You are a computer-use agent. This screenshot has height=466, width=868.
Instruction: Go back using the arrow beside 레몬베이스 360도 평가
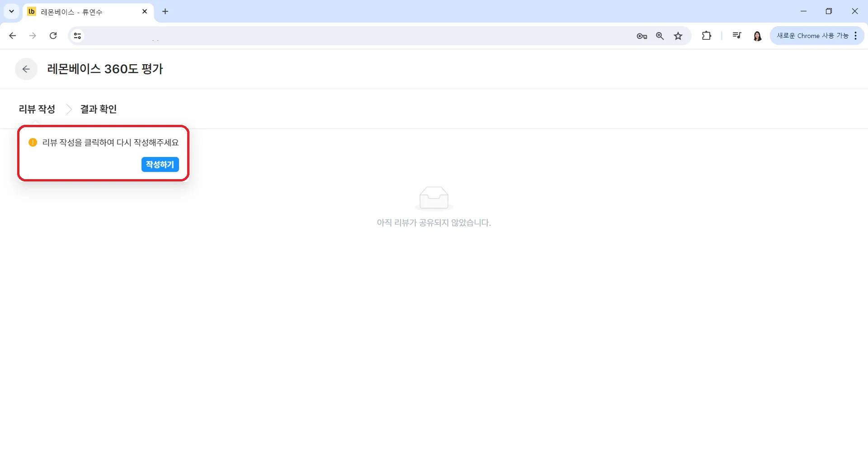click(x=26, y=69)
